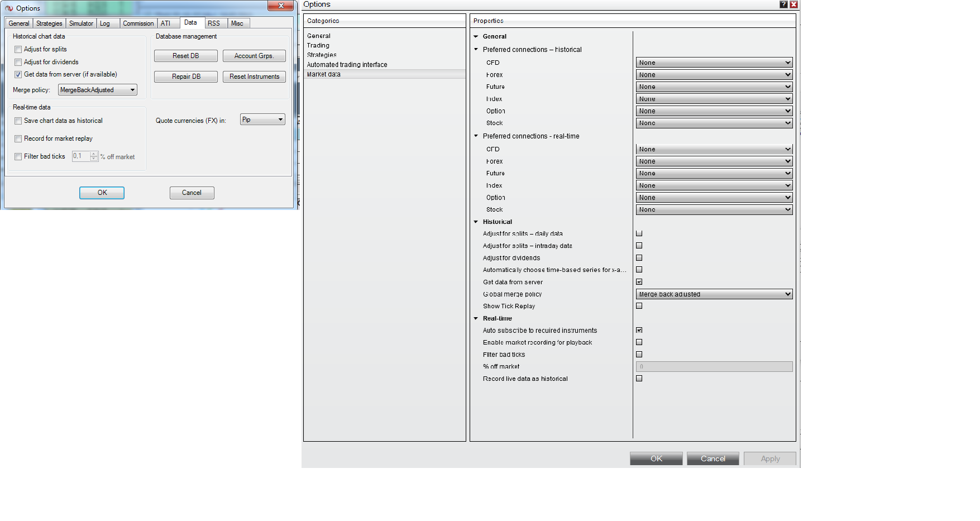Check Record live data as historical
Screen dimensions: 980x521
pos(639,379)
